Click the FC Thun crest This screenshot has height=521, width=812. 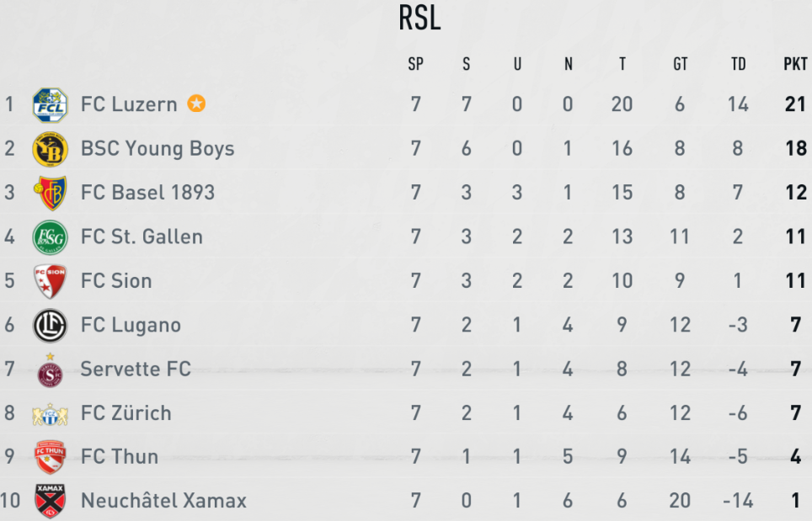[x=50, y=457]
